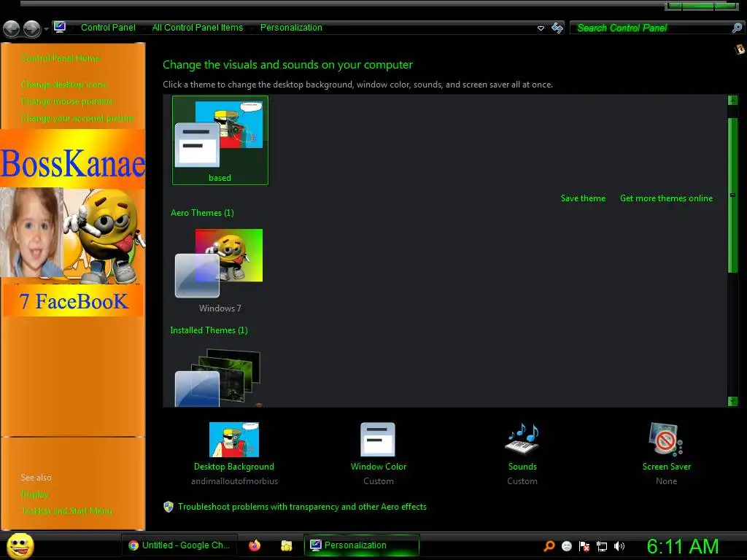Expand the address bar history dropdown arrow
This screenshot has width=747, height=560.
coord(541,28)
